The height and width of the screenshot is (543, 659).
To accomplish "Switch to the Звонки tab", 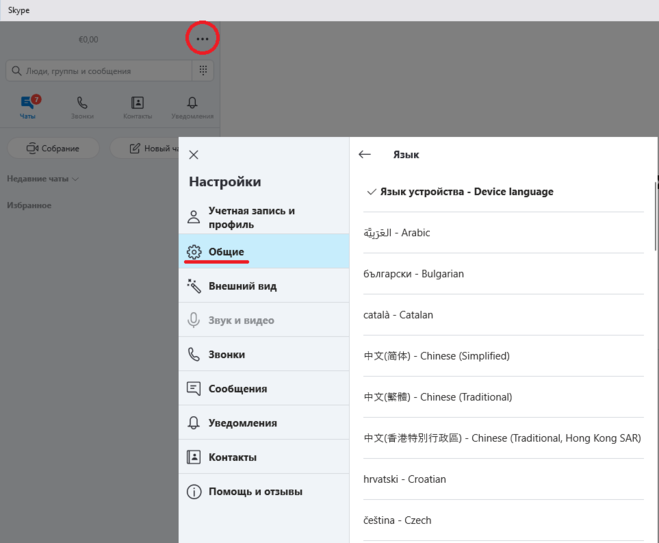I will [x=82, y=107].
